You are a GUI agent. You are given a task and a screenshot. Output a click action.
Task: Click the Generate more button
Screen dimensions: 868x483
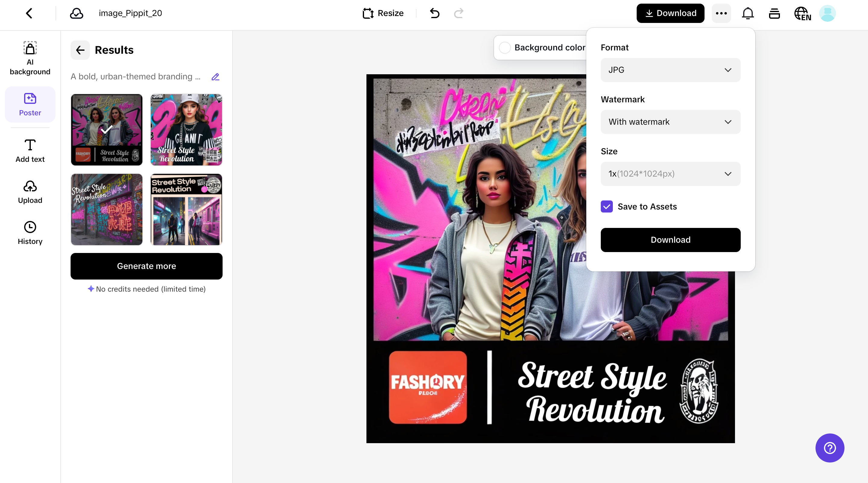click(x=146, y=266)
